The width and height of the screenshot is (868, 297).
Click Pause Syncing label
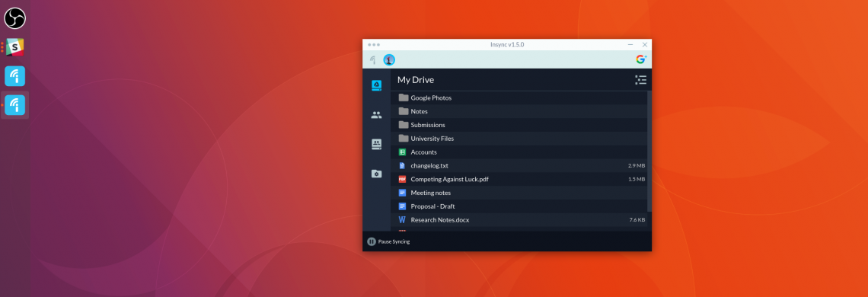394,241
